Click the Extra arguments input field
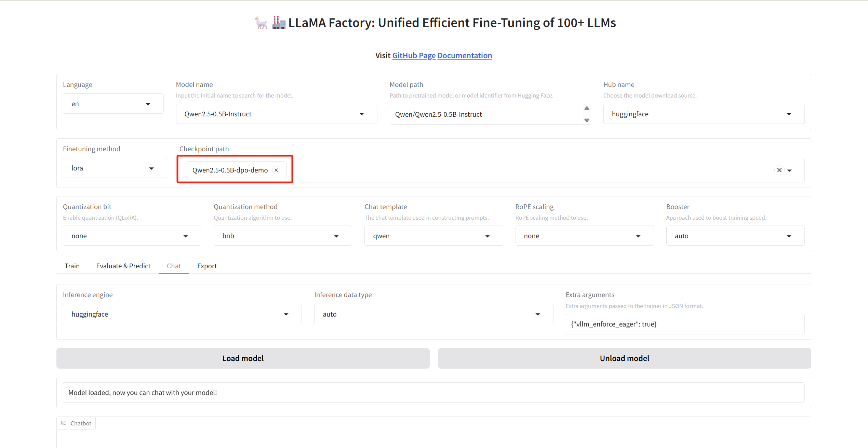868x448 pixels. tap(685, 324)
